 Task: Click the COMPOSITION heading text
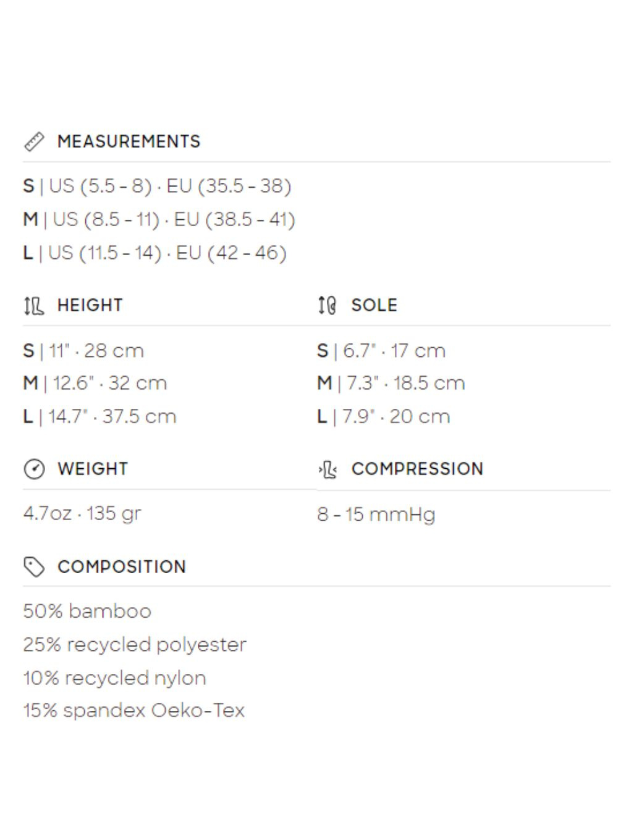tap(122, 566)
